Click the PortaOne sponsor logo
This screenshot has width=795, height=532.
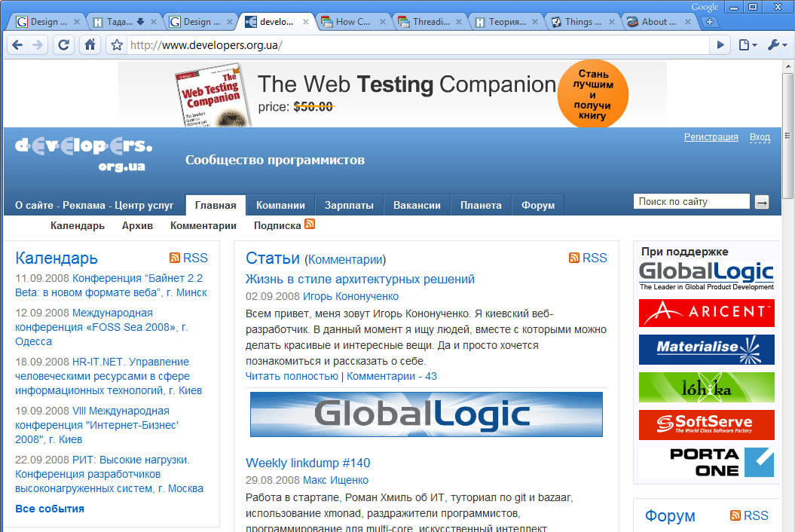(x=706, y=462)
